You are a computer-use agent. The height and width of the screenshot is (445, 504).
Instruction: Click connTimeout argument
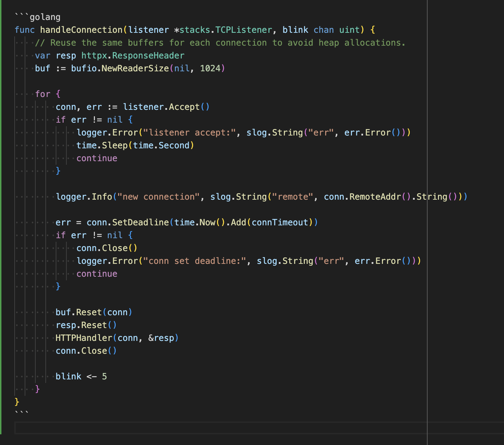280,222
